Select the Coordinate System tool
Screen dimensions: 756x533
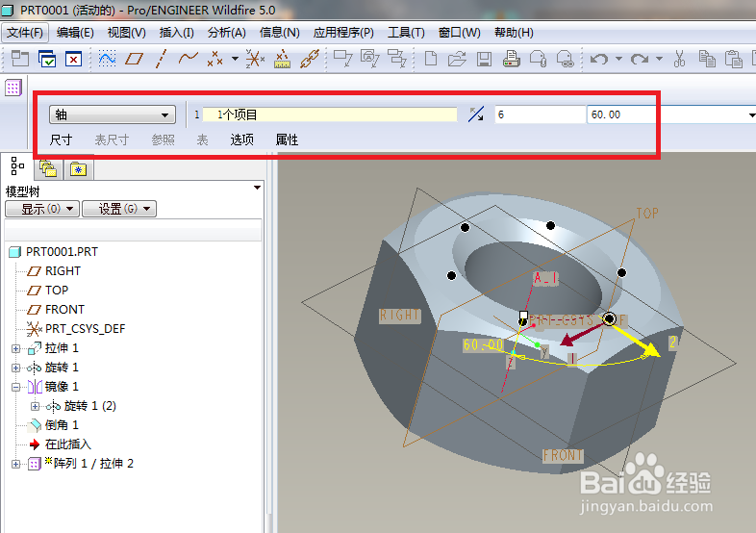click(x=255, y=59)
